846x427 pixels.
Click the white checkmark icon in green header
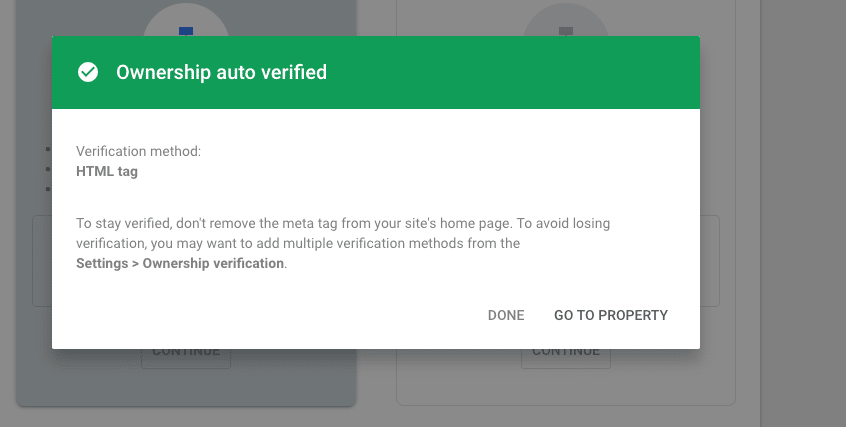[88, 72]
